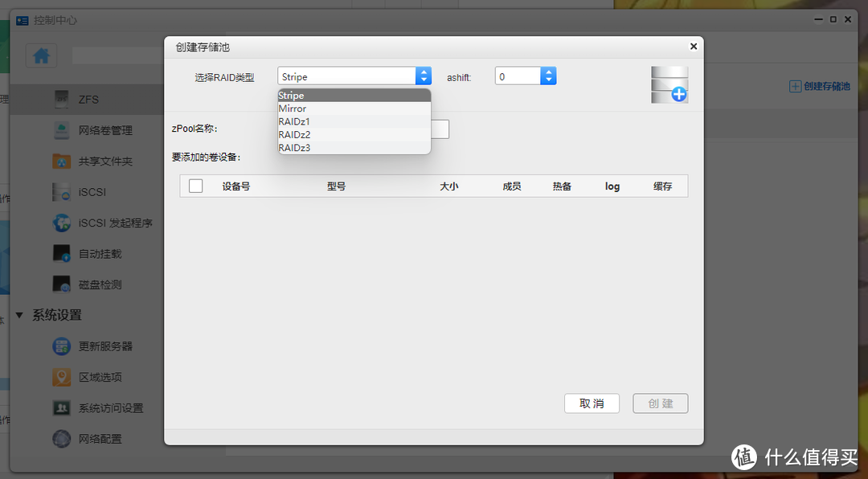Click the 区域选项 map icon
Image resolution: width=868 pixels, height=479 pixels.
click(x=61, y=377)
